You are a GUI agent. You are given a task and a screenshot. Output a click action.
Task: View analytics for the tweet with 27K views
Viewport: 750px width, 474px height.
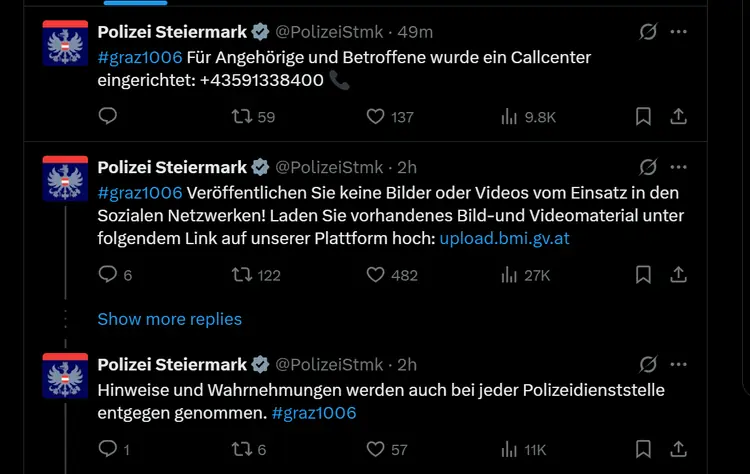pyautogui.click(x=509, y=275)
